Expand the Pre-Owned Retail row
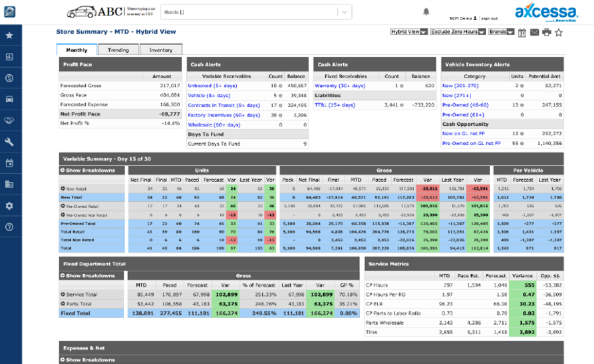Image resolution: width=594 pixels, height=364 pixels. pos(63,206)
